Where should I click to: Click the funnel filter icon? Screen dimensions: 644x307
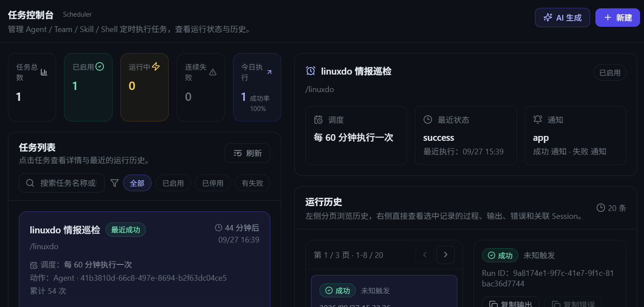(114, 183)
